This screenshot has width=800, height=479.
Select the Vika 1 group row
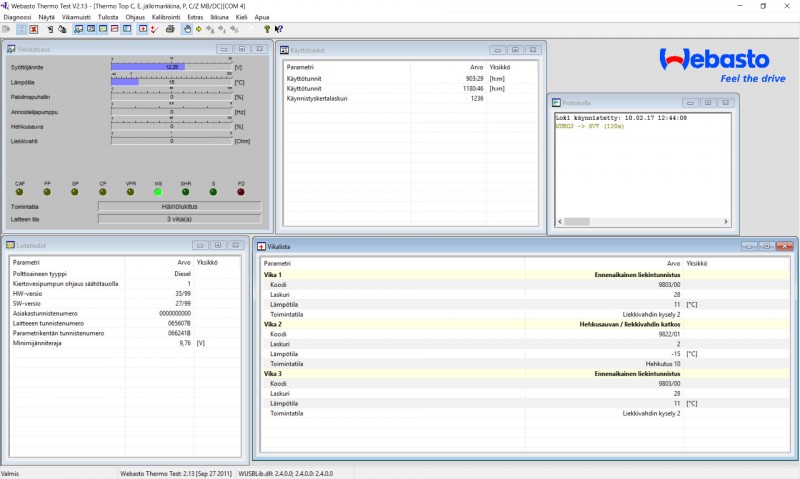coord(272,274)
